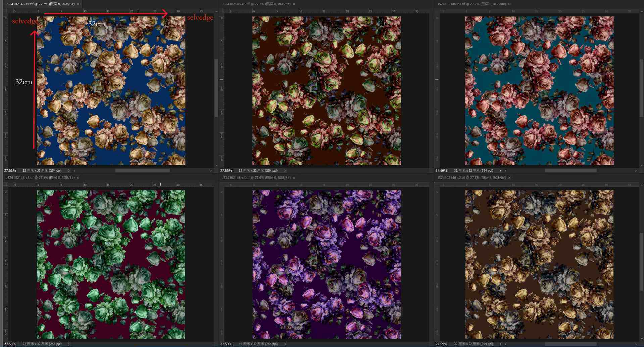Close the JS24102146-c5.tif document tab

(x=294, y=4)
